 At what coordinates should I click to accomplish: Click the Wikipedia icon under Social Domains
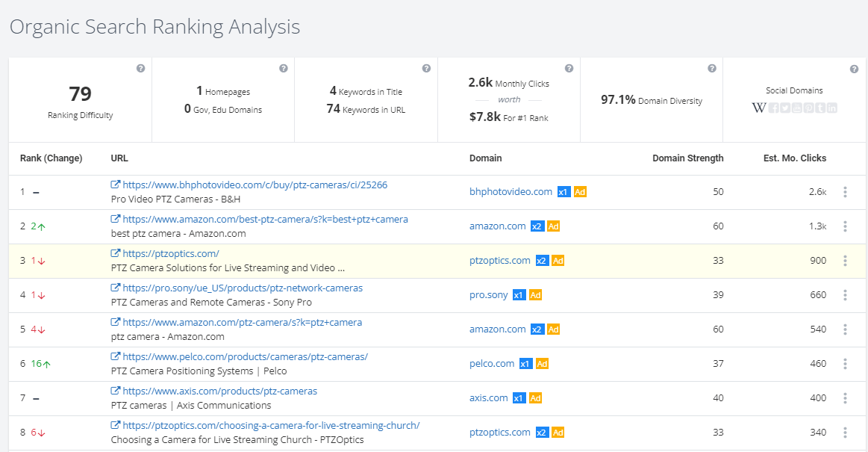click(x=759, y=108)
